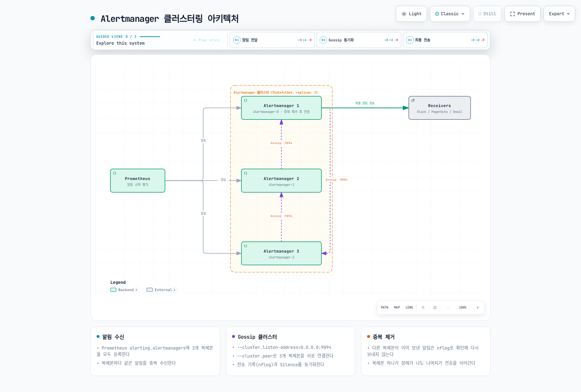Select guided view 02 Gossip 동기화
The height and width of the screenshot is (392, 581).
coord(359,40)
